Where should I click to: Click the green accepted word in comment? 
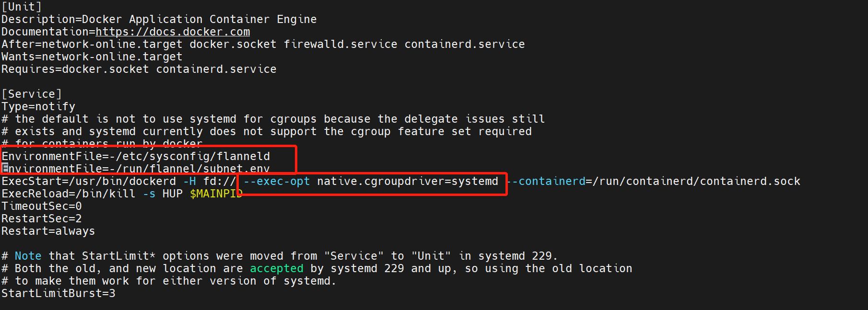[276, 268]
